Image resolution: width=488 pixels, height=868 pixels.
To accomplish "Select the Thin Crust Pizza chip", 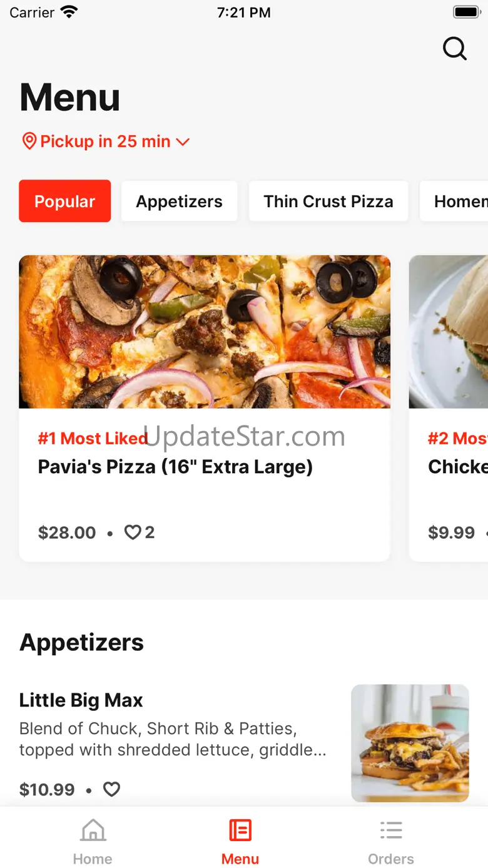I will click(328, 201).
